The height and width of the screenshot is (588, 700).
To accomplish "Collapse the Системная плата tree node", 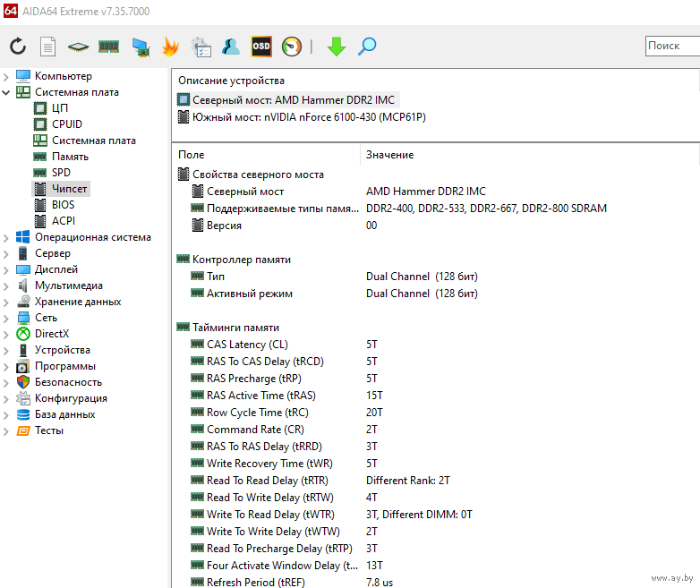I will click(x=5, y=93).
